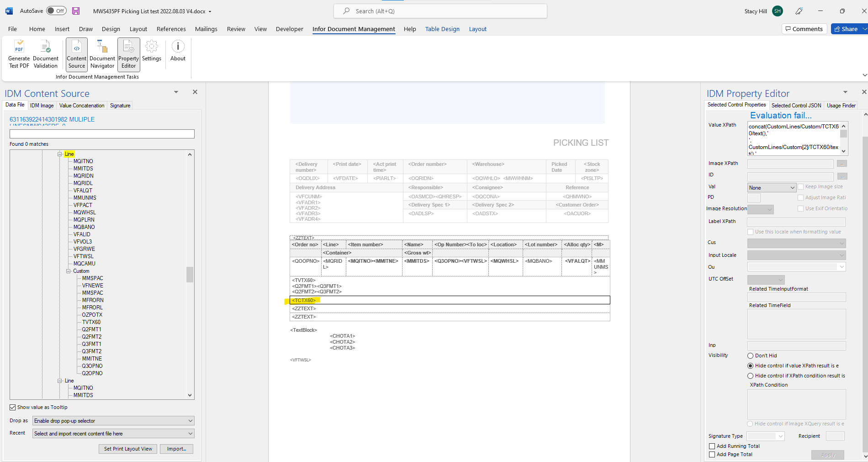Open the Comments button
Image resolution: width=868 pixels, height=462 pixels.
pyautogui.click(x=804, y=29)
